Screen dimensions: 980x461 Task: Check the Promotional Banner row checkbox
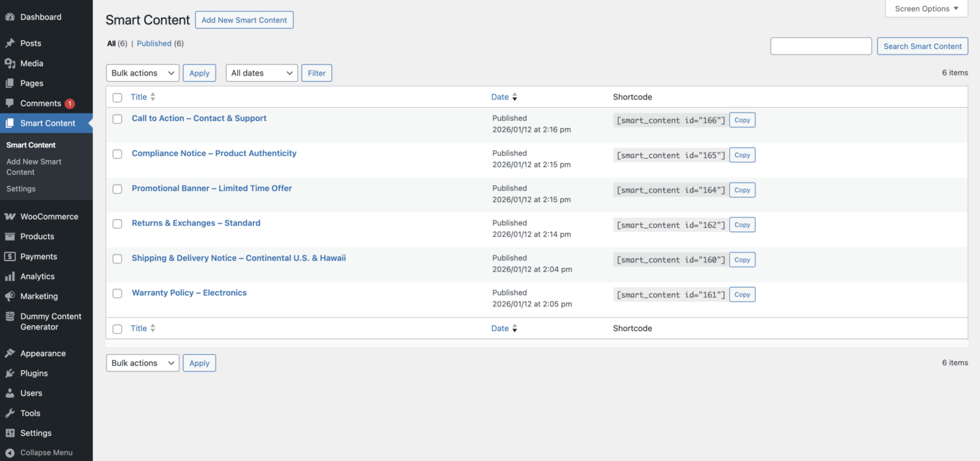pos(117,188)
